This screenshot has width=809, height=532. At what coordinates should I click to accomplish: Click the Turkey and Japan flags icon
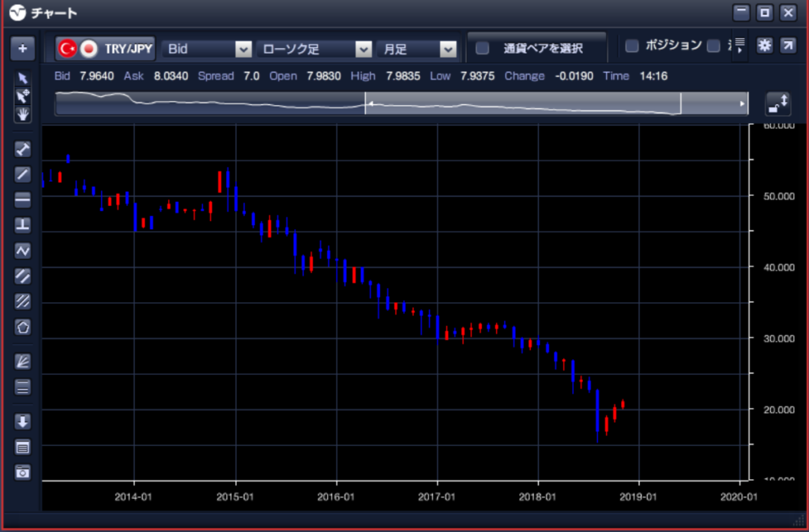(x=78, y=49)
